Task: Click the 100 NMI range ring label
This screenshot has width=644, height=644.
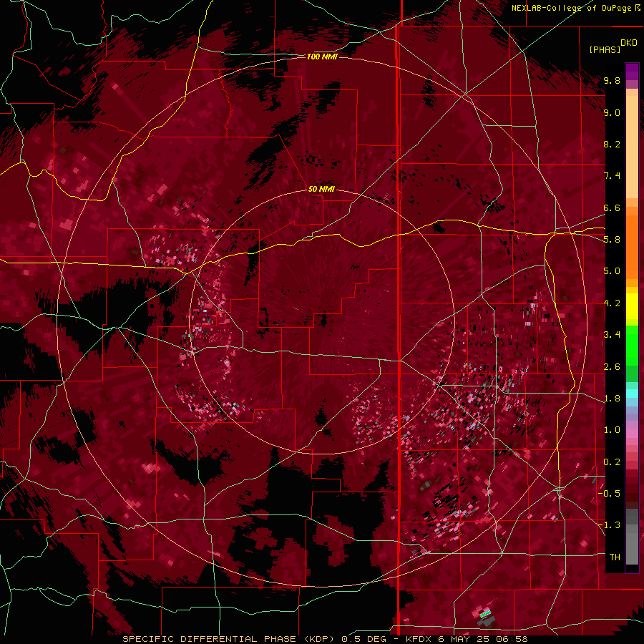Action: tap(322, 57)
